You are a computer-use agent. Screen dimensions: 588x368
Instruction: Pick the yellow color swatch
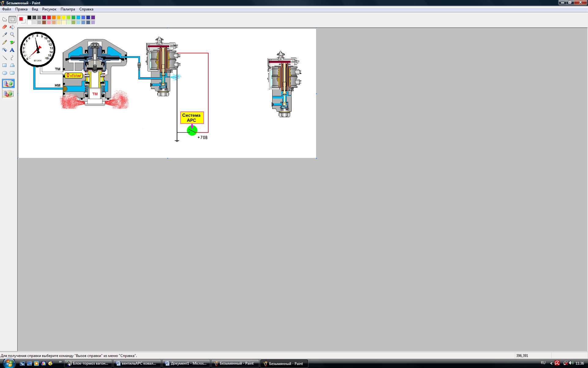tap(64, 17)
